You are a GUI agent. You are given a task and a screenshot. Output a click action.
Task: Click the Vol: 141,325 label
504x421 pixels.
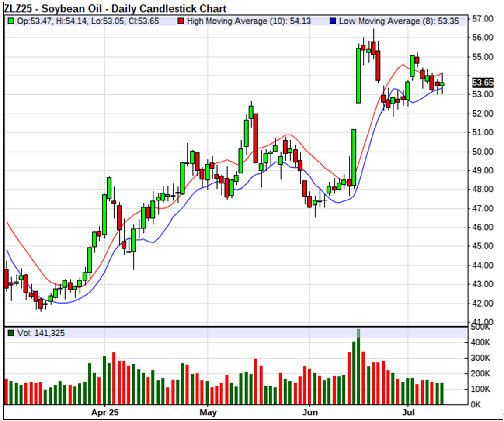(x=40, y=333)
